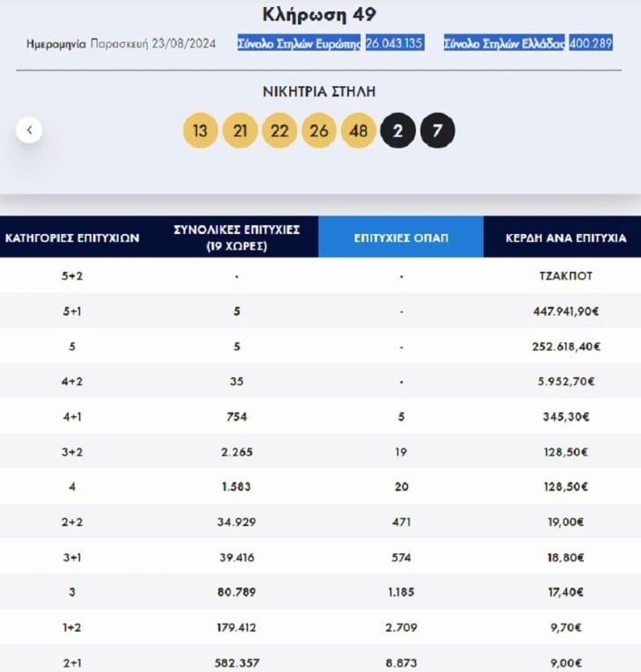Select yellow ball number 21
Screen dimensions: 641x672
point(240,130)
